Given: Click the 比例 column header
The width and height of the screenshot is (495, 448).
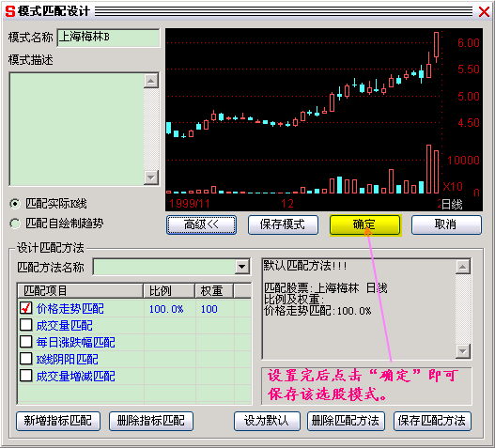Looking at the screenshot, I should click(x=169, y=290).
